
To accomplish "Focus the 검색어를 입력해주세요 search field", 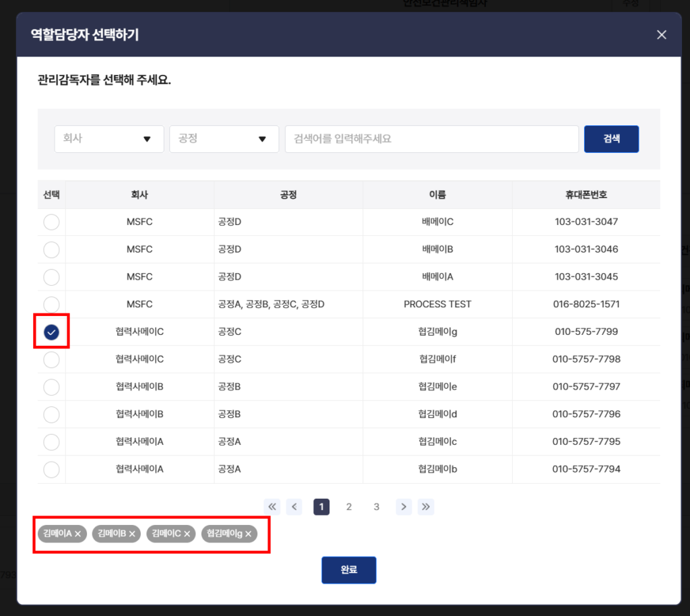I will [x=432, y=139].
